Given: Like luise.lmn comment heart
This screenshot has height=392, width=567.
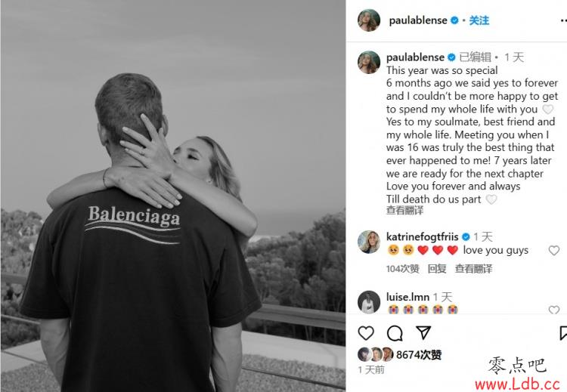Looking at the screenshot, I should tap(554, 310).
